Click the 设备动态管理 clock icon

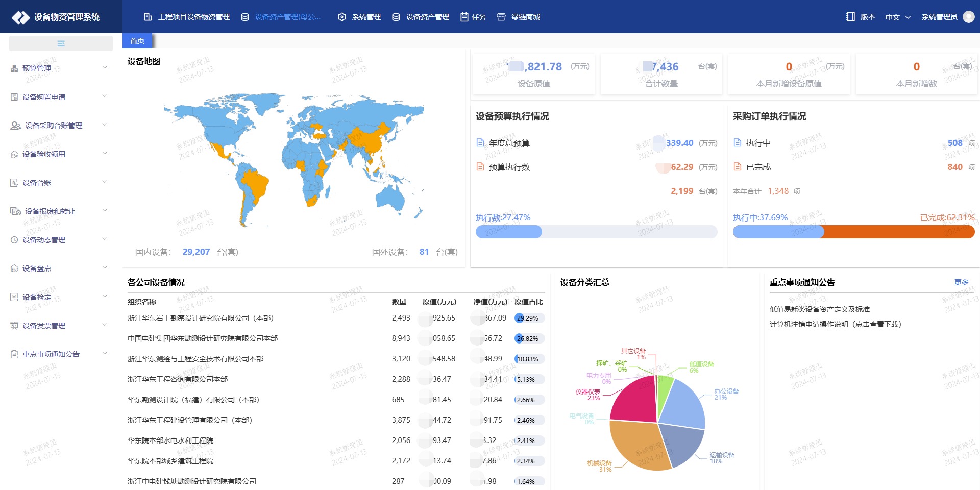14,240
